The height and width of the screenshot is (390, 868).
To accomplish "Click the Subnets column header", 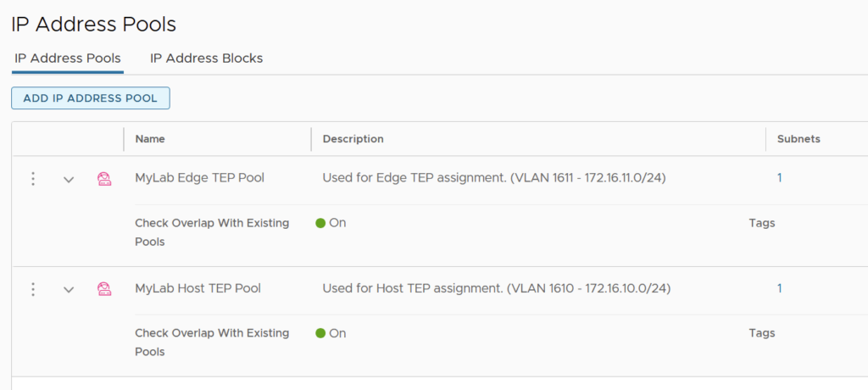I will [798, 139].
